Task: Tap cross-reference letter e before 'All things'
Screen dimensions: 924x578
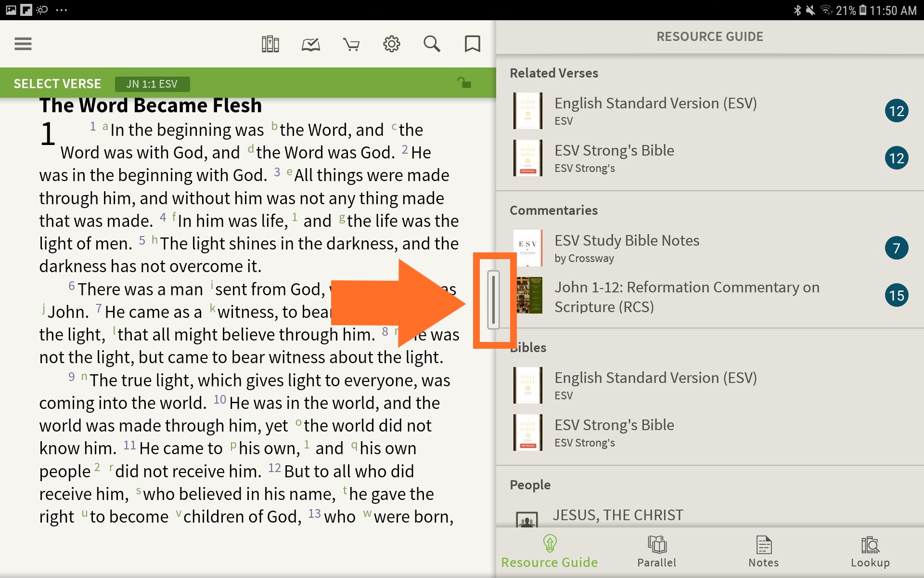Action: coord(289,172)
